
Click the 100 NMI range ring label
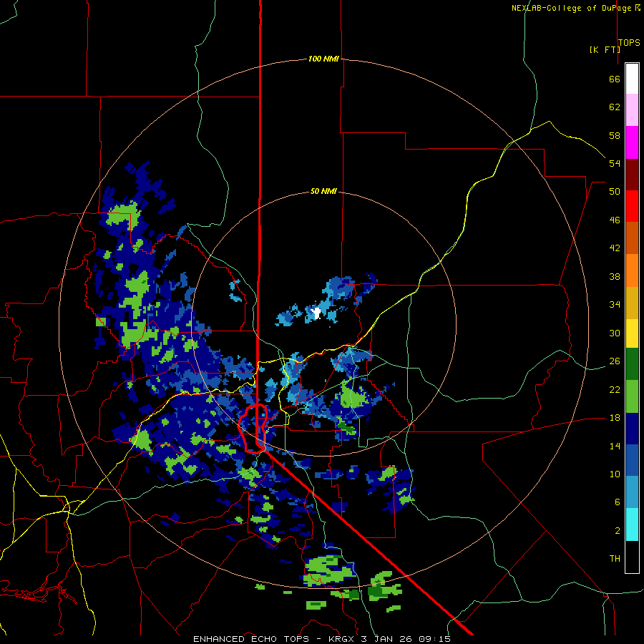coord(323,59)
